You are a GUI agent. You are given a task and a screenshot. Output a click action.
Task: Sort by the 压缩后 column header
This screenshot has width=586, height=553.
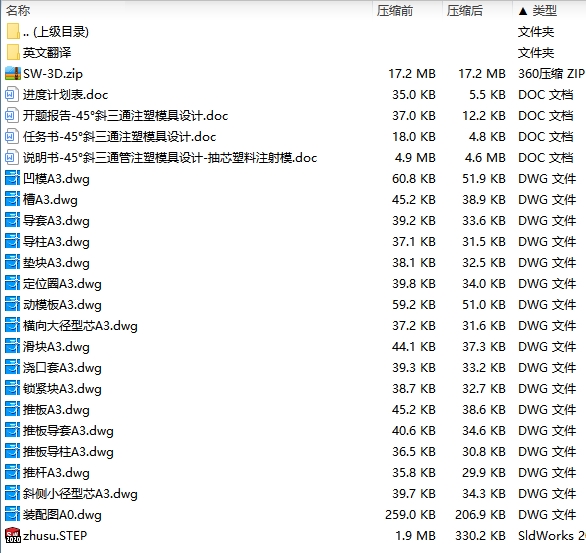465,10
